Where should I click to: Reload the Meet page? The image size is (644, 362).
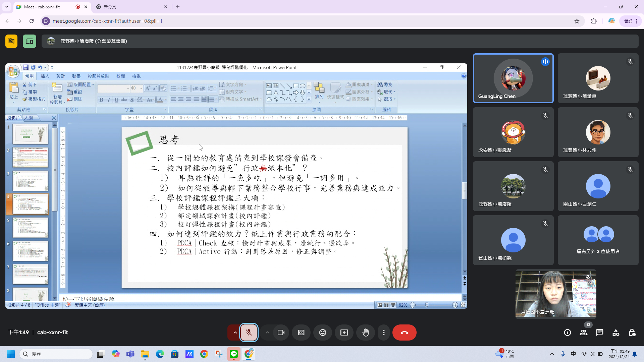[32, 21]
